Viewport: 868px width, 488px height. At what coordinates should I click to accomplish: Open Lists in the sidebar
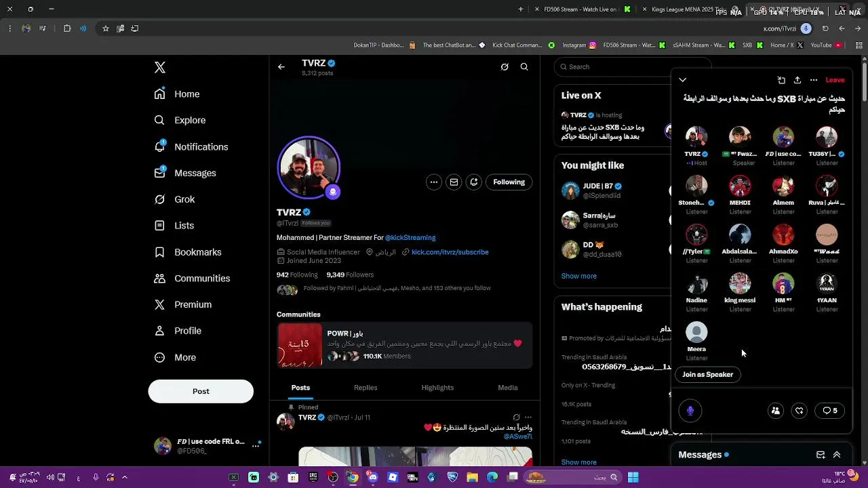point(174,226)
